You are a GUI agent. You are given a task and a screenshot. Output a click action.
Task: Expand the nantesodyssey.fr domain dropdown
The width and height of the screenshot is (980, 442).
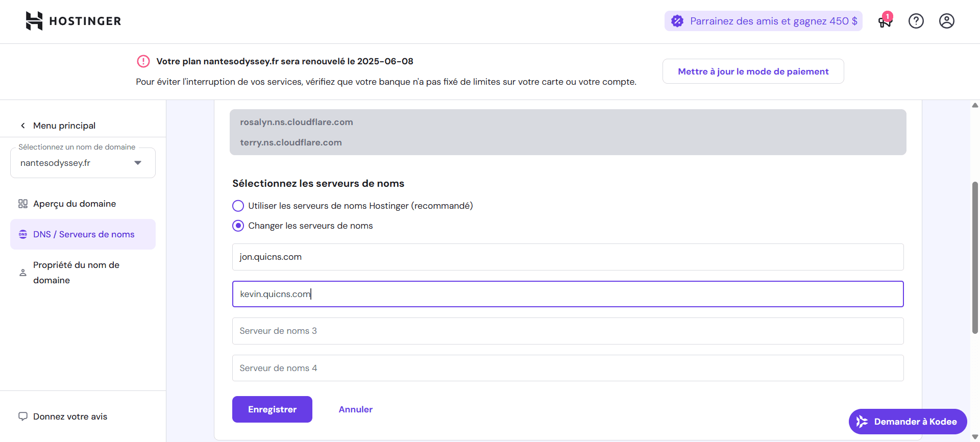pos(137,163)
